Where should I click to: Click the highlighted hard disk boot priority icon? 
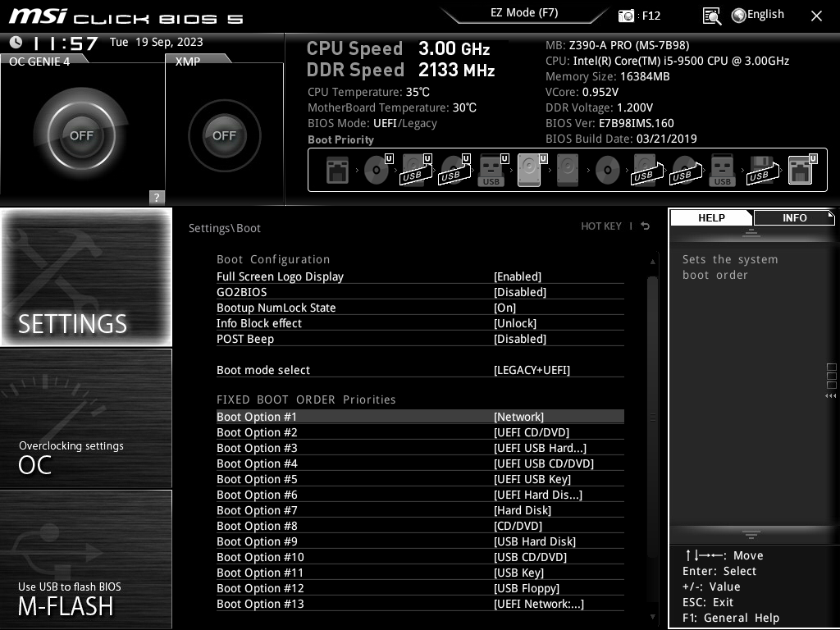click(x=529, y=171)
